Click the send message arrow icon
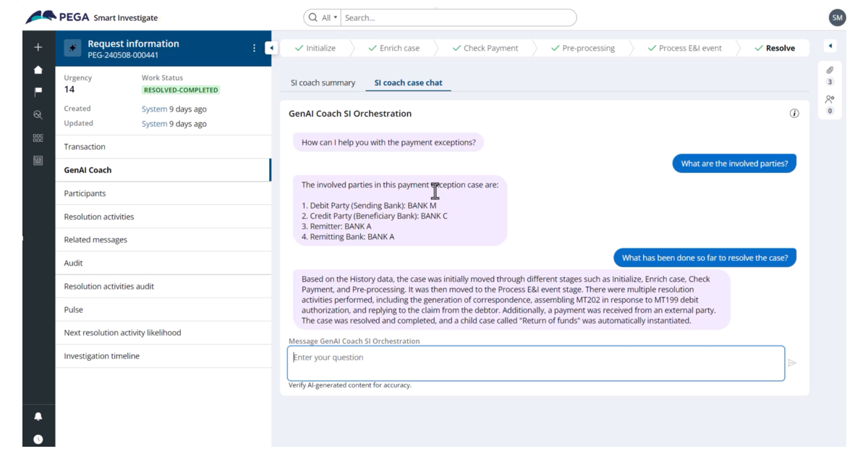Screen dimensions: 868x454 pyautogui.click(x=792, y=363)
